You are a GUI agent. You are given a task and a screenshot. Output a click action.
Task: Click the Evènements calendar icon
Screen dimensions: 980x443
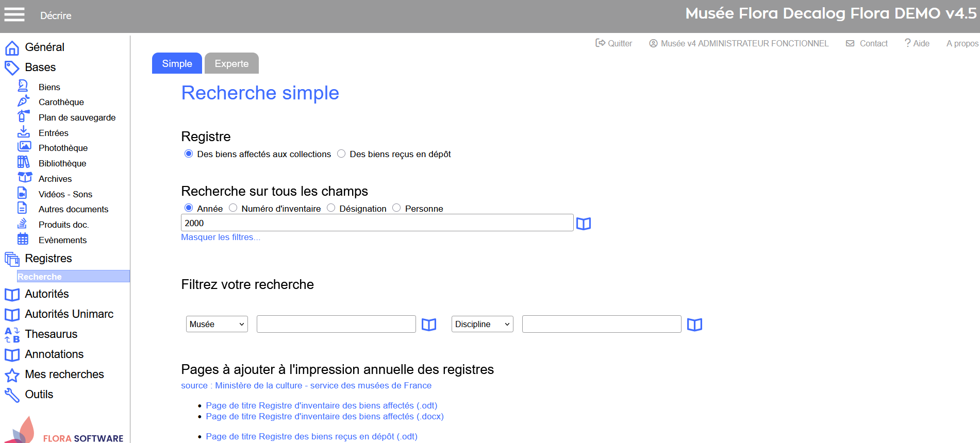click(23, 239)
